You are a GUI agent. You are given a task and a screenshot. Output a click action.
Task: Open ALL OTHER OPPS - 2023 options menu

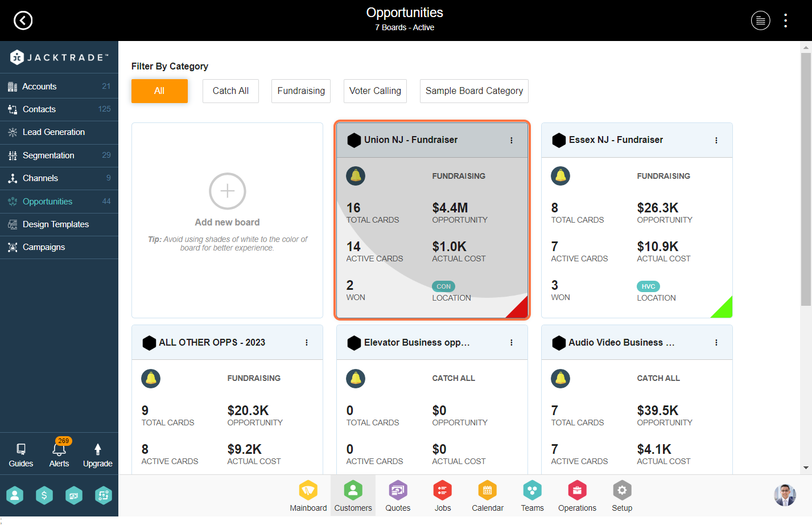point(307,343)
